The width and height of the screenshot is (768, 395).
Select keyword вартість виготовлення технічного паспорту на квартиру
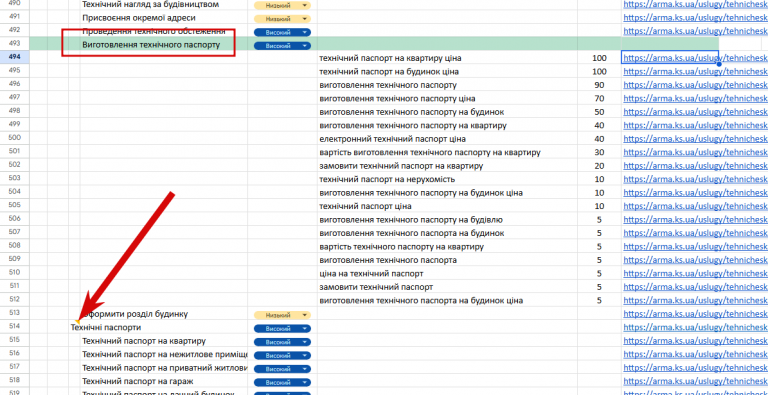pos(430,152)
